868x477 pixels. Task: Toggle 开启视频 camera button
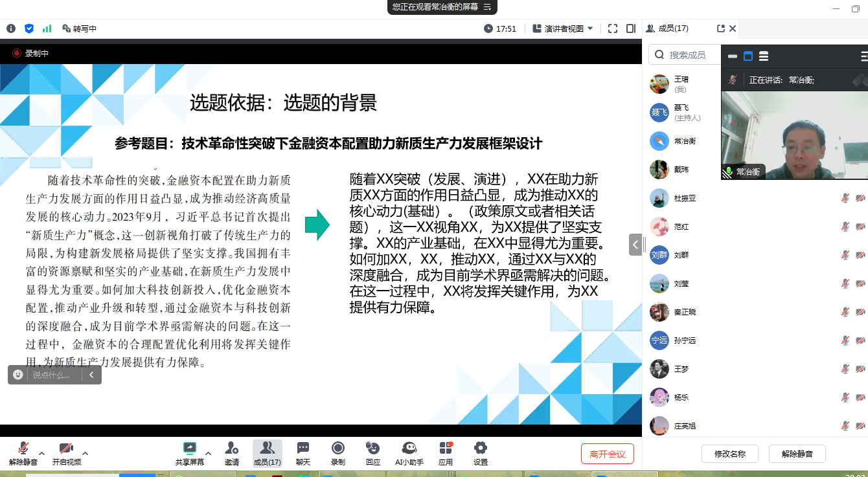point(66,449)
